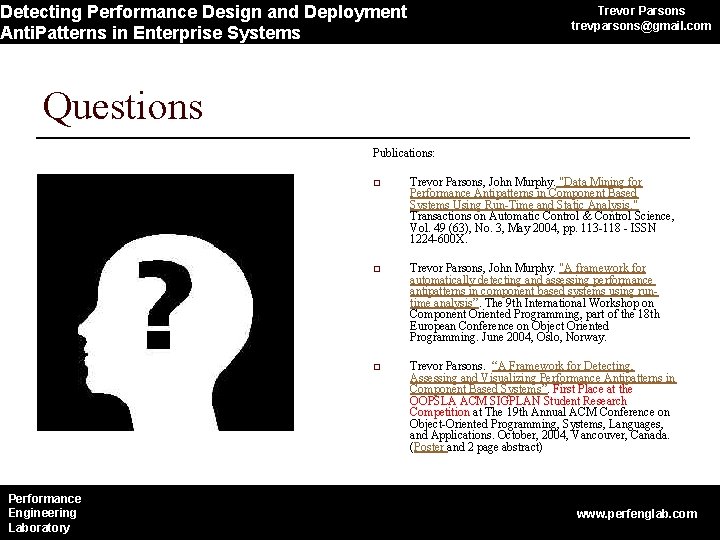
Task: Click the "June 2004, Oslo, Norway" text
Action: click(x=544, y=337)
